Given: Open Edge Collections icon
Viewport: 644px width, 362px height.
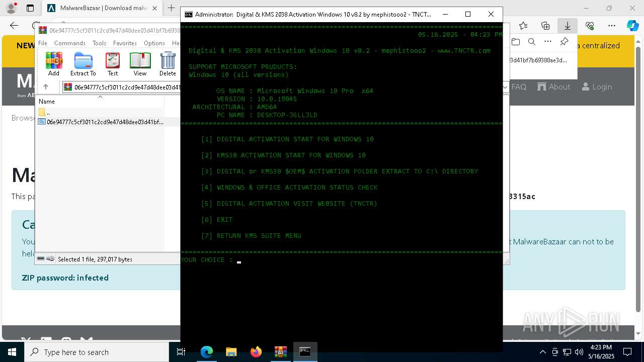Looking at the screenshot, I should click(x=545, y=26).
